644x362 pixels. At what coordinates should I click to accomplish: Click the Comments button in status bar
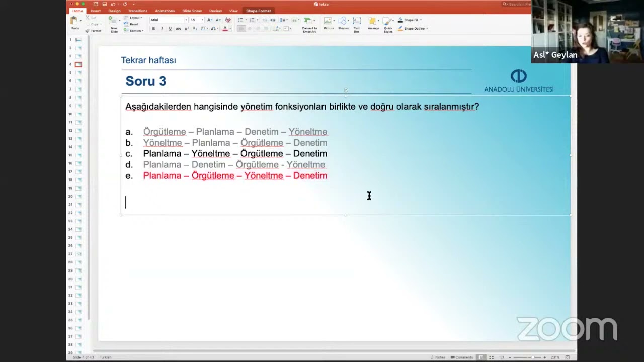click(x=461, y=357)
